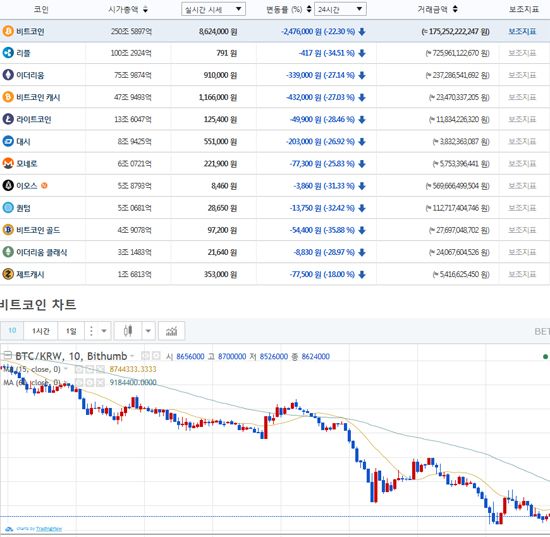Collapse the chart legend box icon
This screenshot has width=550, height=537.
[7, 355]
